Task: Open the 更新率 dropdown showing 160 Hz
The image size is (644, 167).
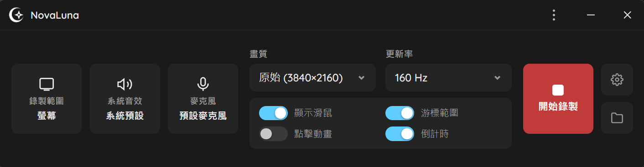Action: [x=448, y=78]
